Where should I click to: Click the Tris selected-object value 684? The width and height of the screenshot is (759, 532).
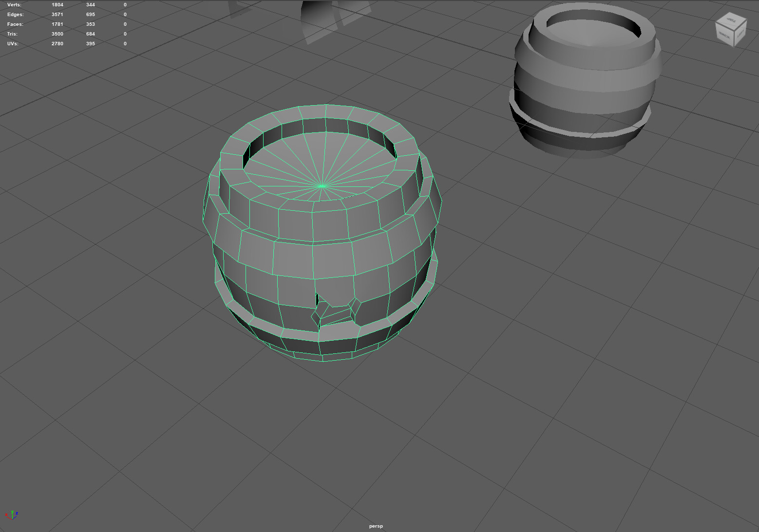coord(91,34)
